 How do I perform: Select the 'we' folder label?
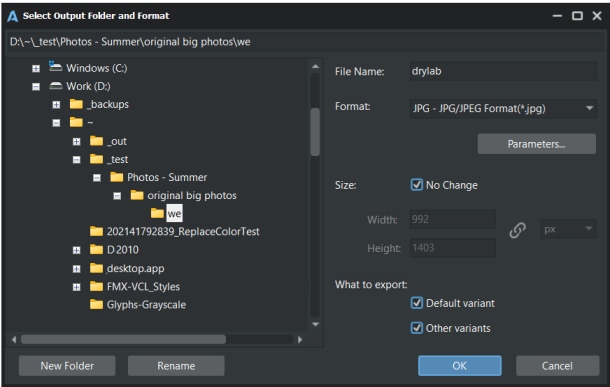click(x=174, y=214)
